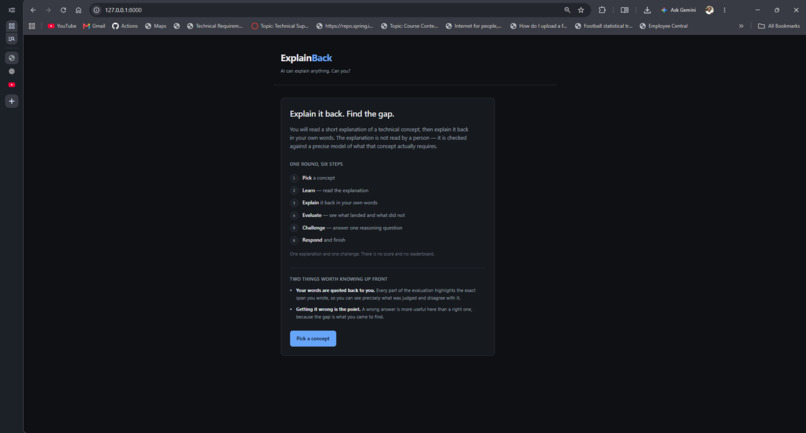Image resolution: width=806 pixels, height=433 pixels.
Task: Open zoom magnifier in address bar
Action: click(x=567, y=10)
